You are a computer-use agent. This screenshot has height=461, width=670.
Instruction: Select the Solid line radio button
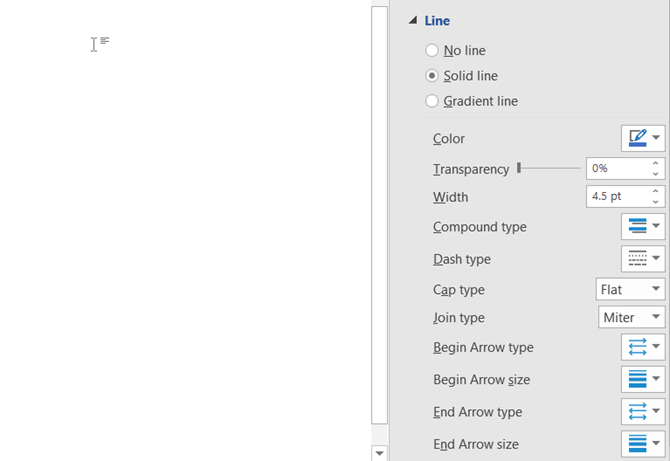pos(432,76)
